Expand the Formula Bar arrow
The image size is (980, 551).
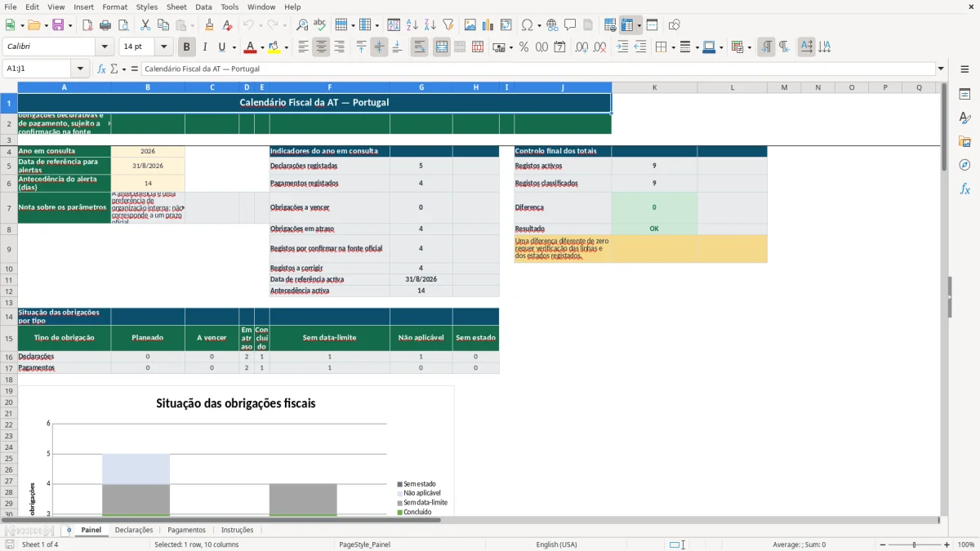[x=941, y=69]
